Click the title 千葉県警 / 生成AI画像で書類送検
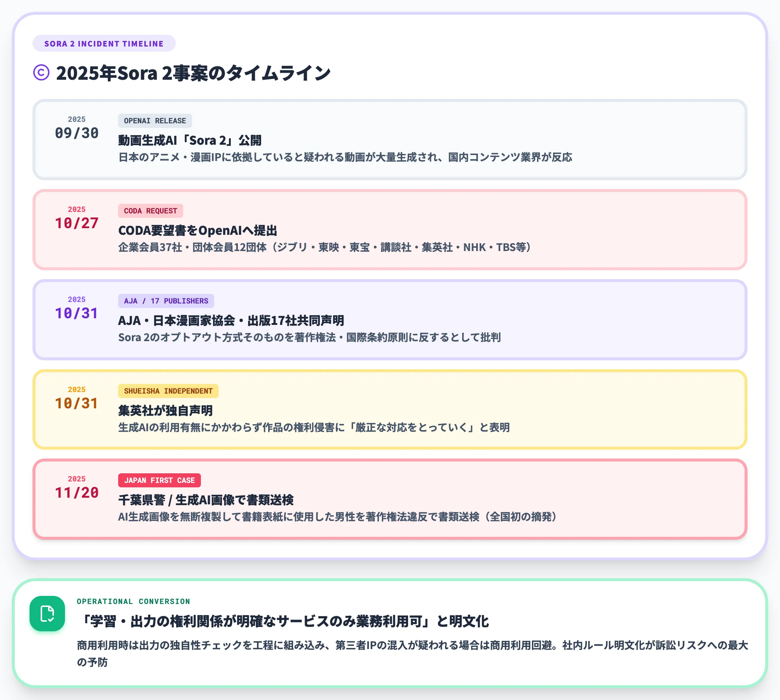This screenshot has height=700, width=780. pyautogui.click(x=206, y=500)
